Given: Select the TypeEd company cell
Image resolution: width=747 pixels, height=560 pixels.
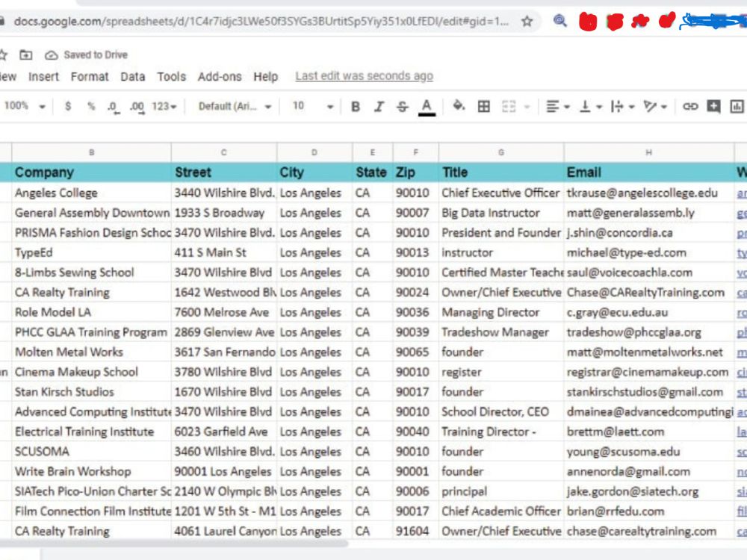Looking at the screenshot, I should click(91, 252).
